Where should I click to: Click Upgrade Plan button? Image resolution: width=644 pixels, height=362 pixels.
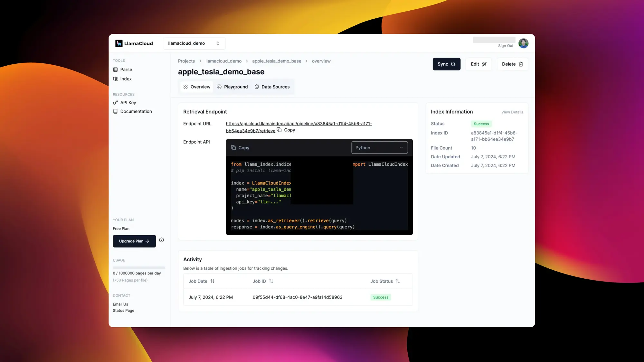coord(134,241)
